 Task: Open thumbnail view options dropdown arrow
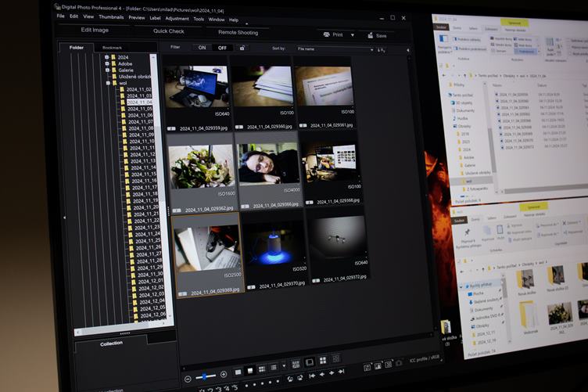click(x=285, y=366)
